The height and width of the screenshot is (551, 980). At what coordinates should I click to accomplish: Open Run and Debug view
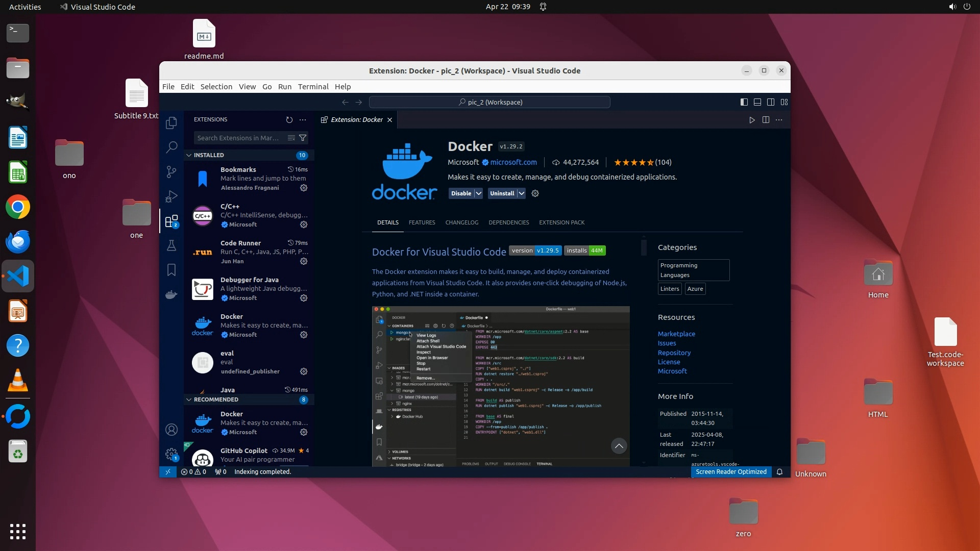pyautogui.click(x=171, y=196)
